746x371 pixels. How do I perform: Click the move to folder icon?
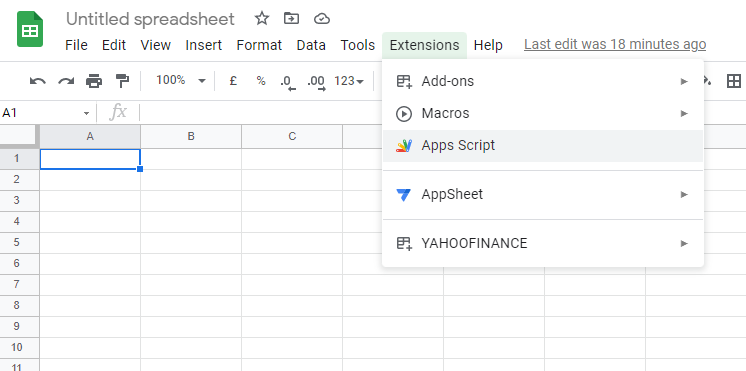[291, 19]
